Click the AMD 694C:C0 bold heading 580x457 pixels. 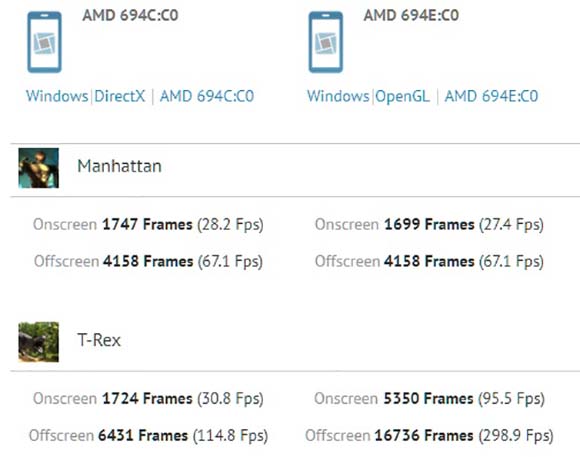point(130,16)
